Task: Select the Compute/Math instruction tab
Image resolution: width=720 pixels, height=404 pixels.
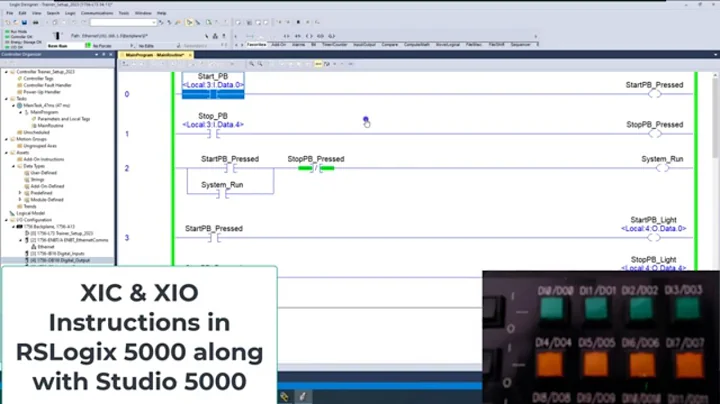Action: point(417,45)
